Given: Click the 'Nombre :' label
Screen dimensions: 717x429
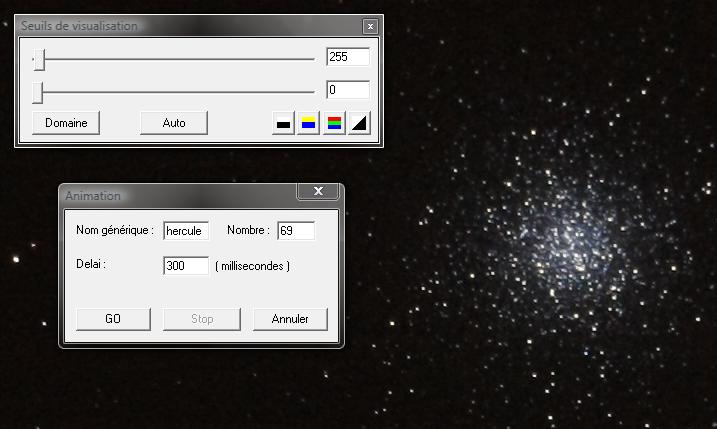Looking at the screenshot, I should click(x=248, y=230).
